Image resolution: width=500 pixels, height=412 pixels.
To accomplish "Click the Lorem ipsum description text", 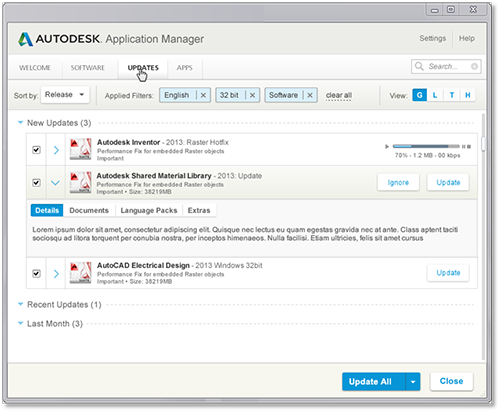I will coord(245,234).
